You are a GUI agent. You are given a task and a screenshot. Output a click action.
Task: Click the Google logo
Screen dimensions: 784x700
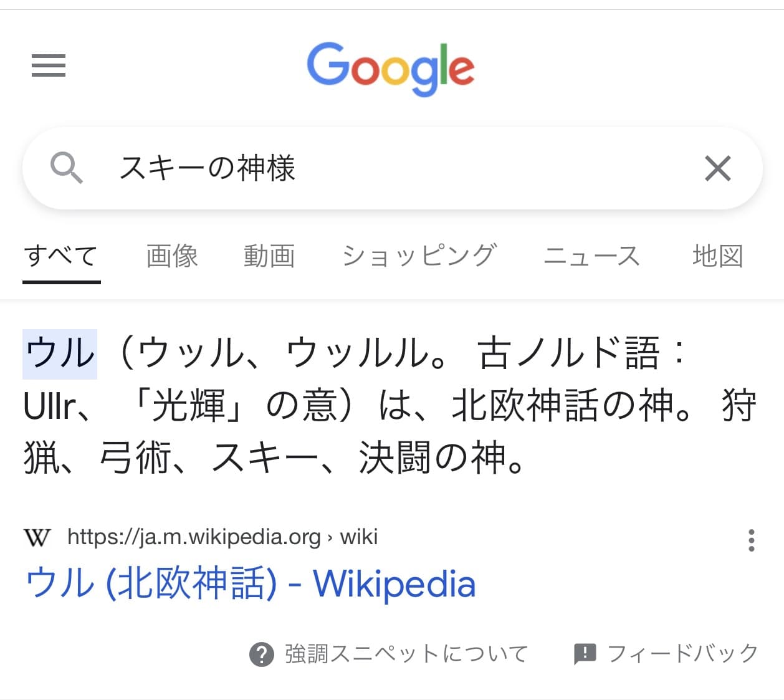(391, 67)
